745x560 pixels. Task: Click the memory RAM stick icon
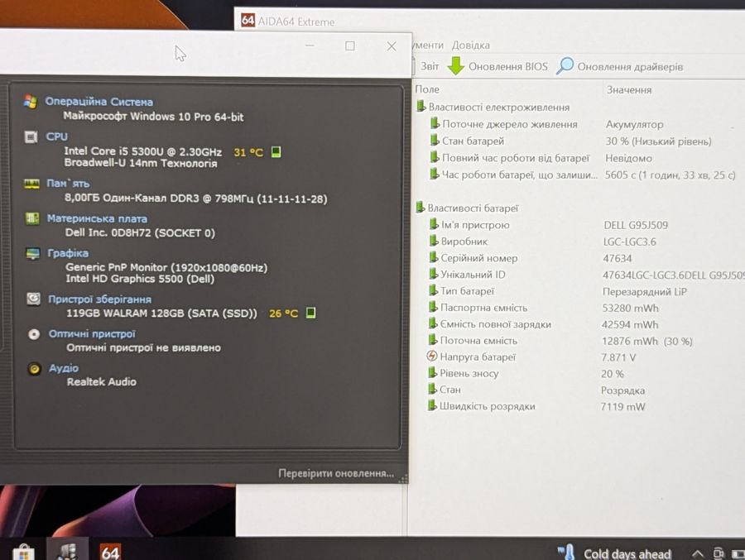[x=31, y=184]
